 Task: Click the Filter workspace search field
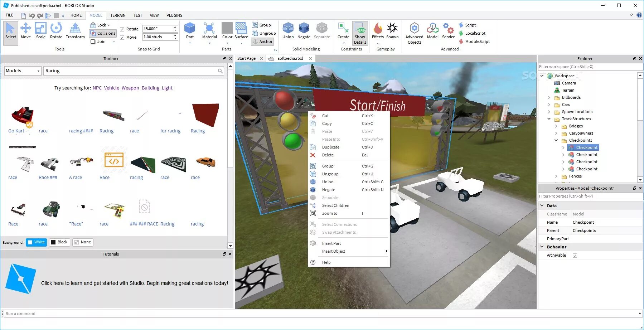pos(591,67)
